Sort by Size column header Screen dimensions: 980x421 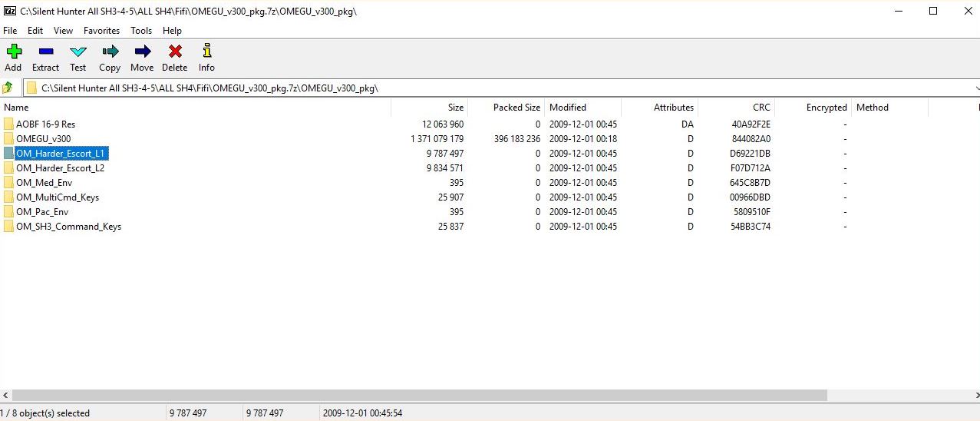point(430,108)
